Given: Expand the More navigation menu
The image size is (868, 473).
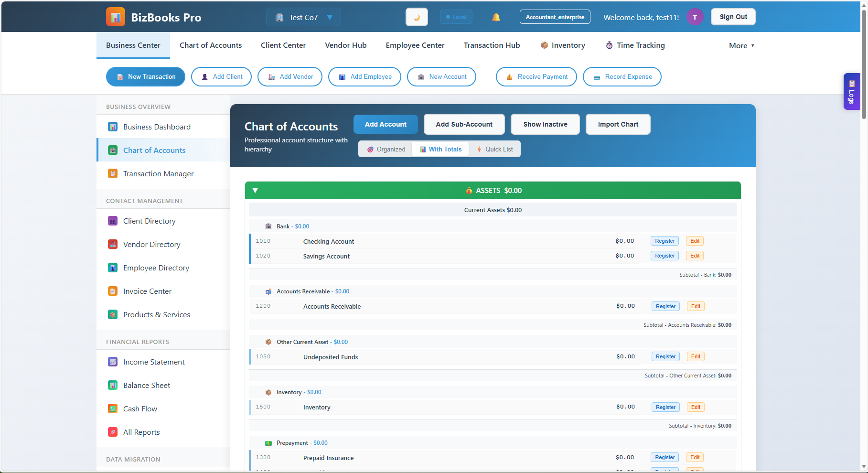Looking at the screenshot, I should click(x=741, y=45).
